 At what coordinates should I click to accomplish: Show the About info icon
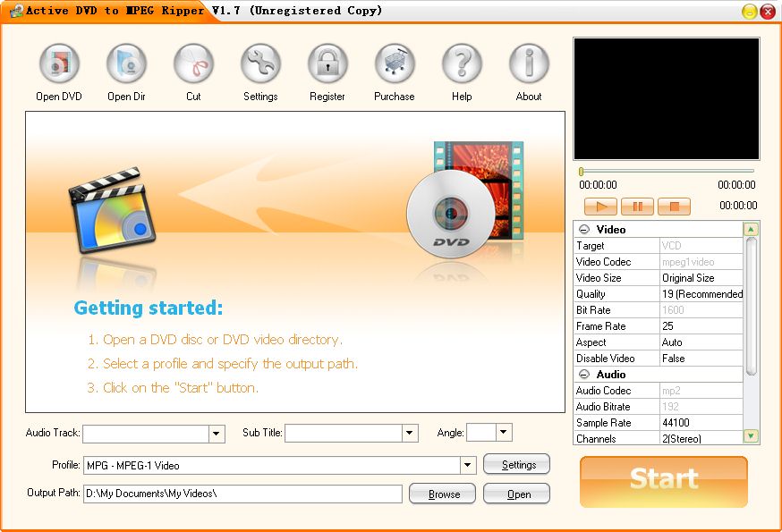529,63
